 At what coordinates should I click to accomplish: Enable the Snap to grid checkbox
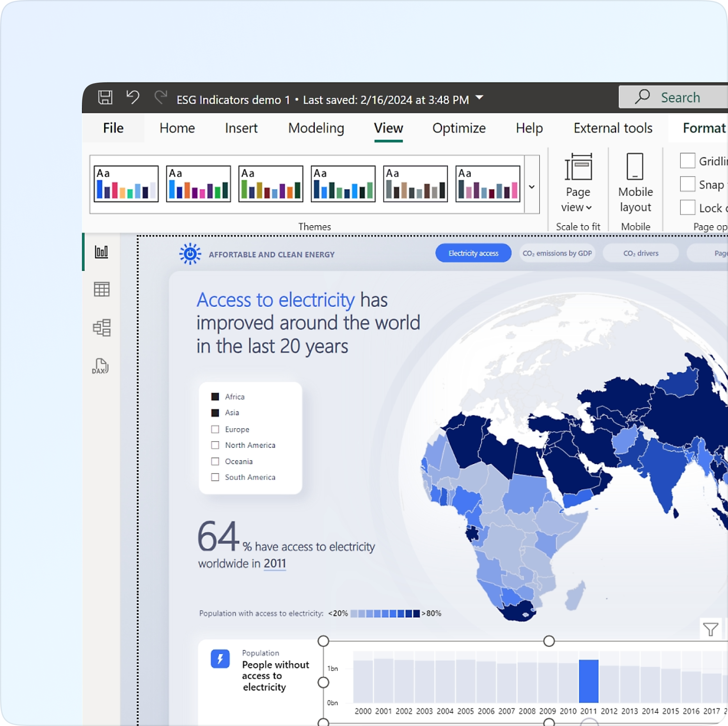(x=687, y=184)
